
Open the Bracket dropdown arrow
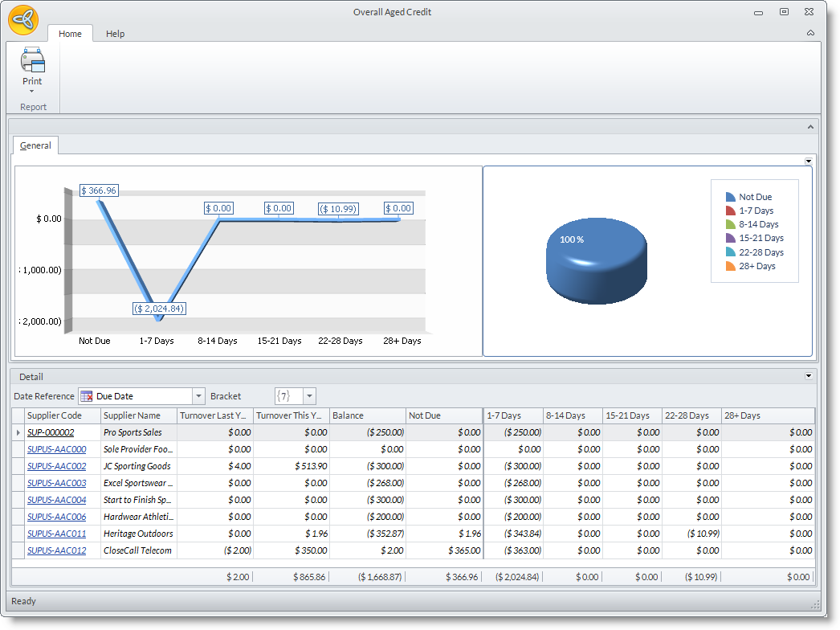point(309,396)
